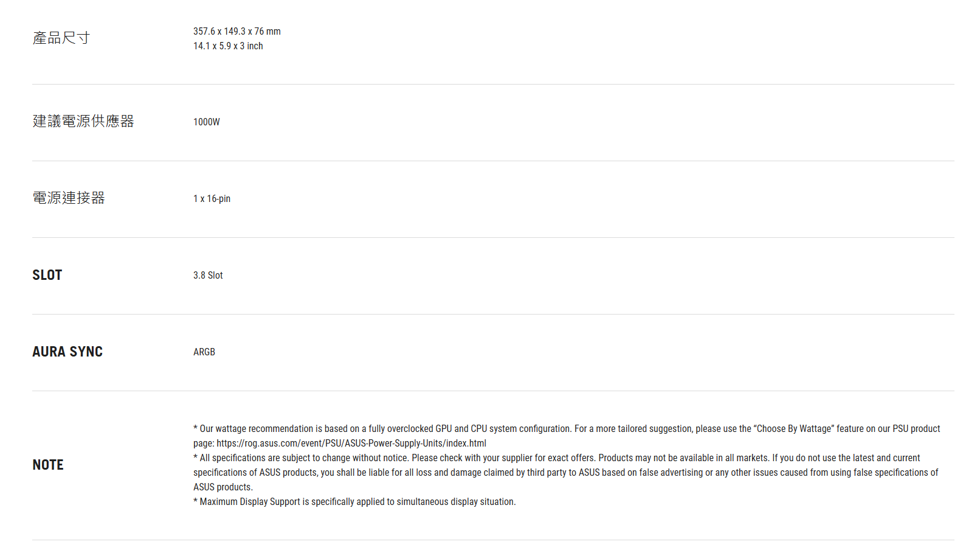This screenshot has width=980, height=550.
Task: Click the "Choose By Wattage" phrase
Action: click(794, 428)
